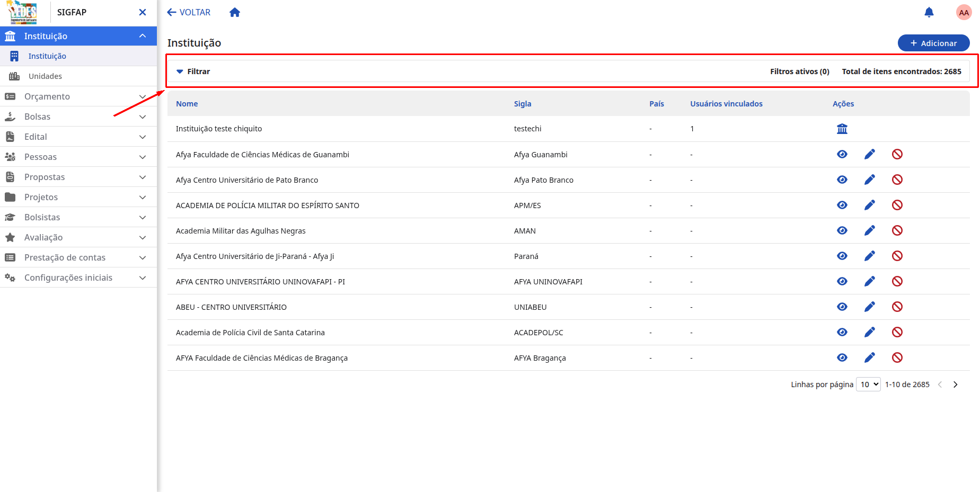Image resolution: width=980 pixels, height=492 pixels.
Task: Collapse the Instituição sidebar section
Action: pyautogui.click(x=78, y=36)
